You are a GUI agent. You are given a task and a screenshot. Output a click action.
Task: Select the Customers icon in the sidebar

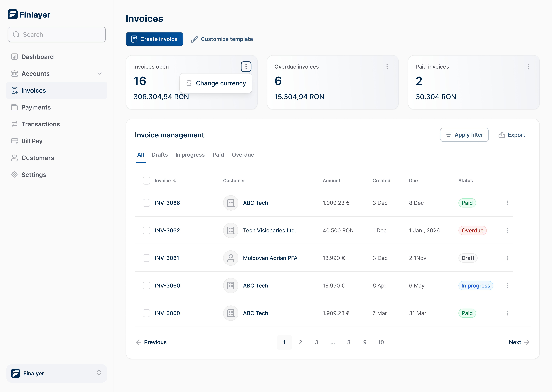14,158
